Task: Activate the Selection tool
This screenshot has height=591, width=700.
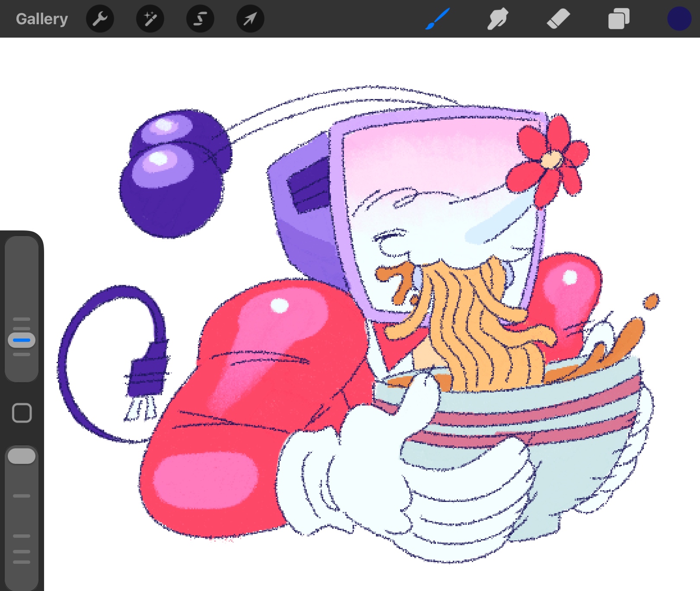Action: (x=200, y=19)
